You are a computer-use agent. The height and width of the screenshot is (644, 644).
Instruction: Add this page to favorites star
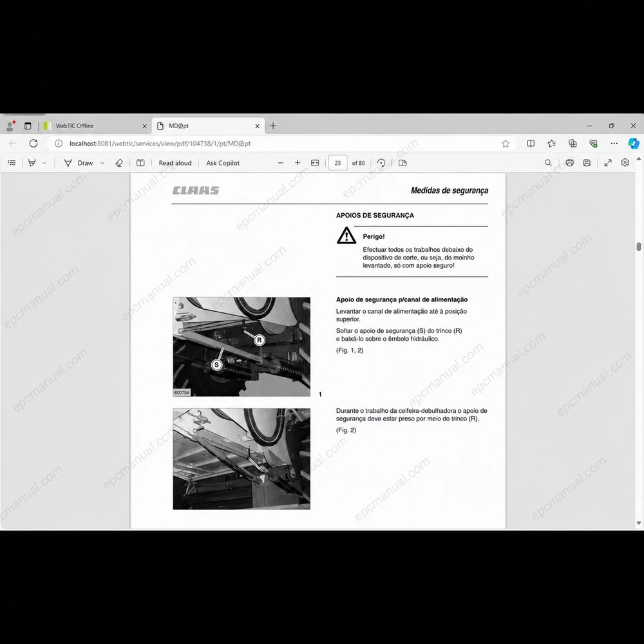tap(506, 144)
